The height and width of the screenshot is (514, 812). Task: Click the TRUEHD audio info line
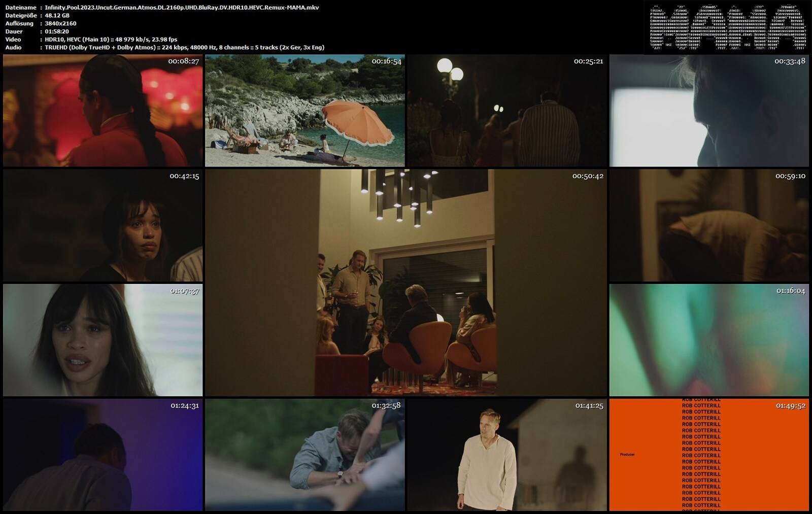click(184, 47)
